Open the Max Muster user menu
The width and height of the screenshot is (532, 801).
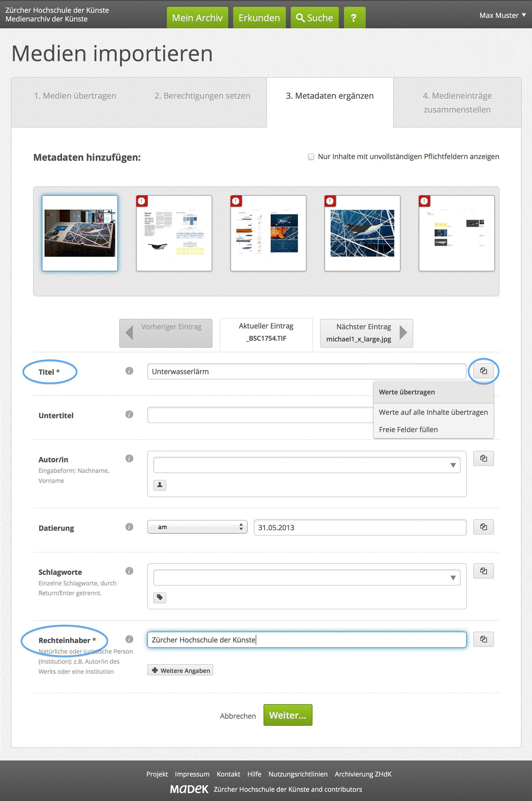[x=502, y=15]
